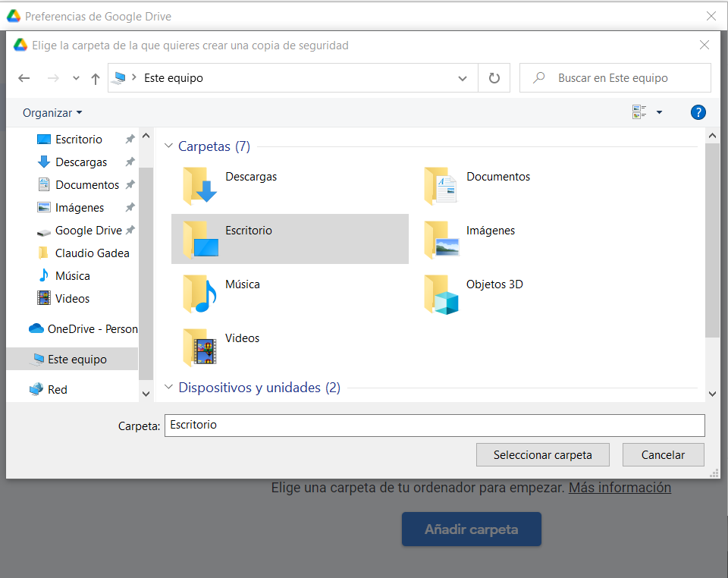
Task: Click Dispositivos y unidades (2) header text
Action: click(x=259, y=387)
